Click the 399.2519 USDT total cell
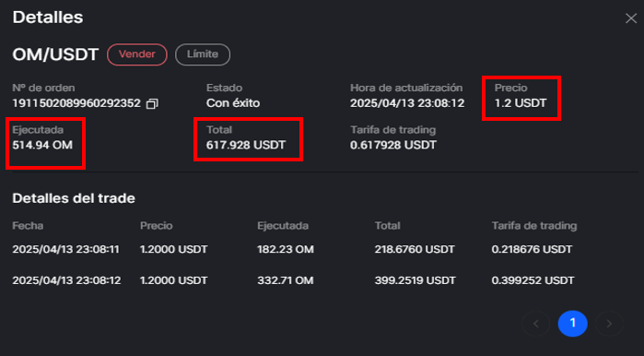 pyautogui.click(x=415, y=280)
